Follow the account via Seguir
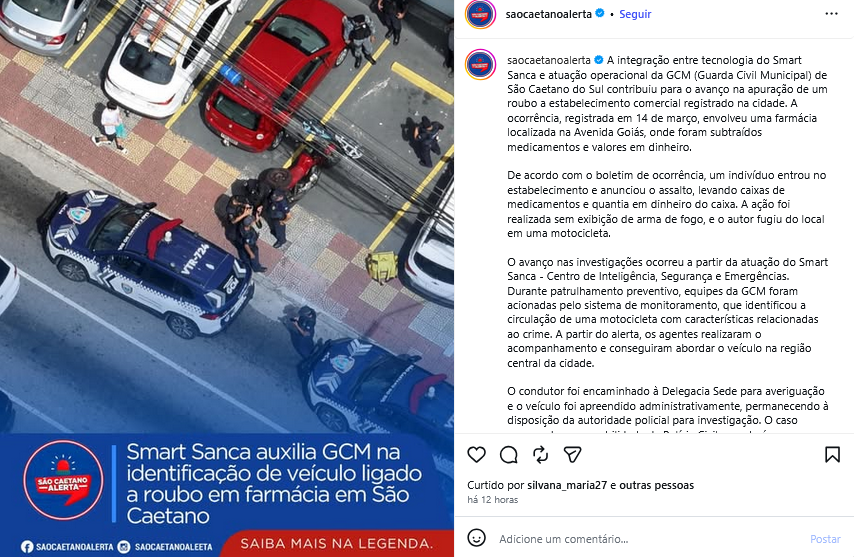This screenshot has height=557, width=854. pyautogui.click(x=635, y=14)
